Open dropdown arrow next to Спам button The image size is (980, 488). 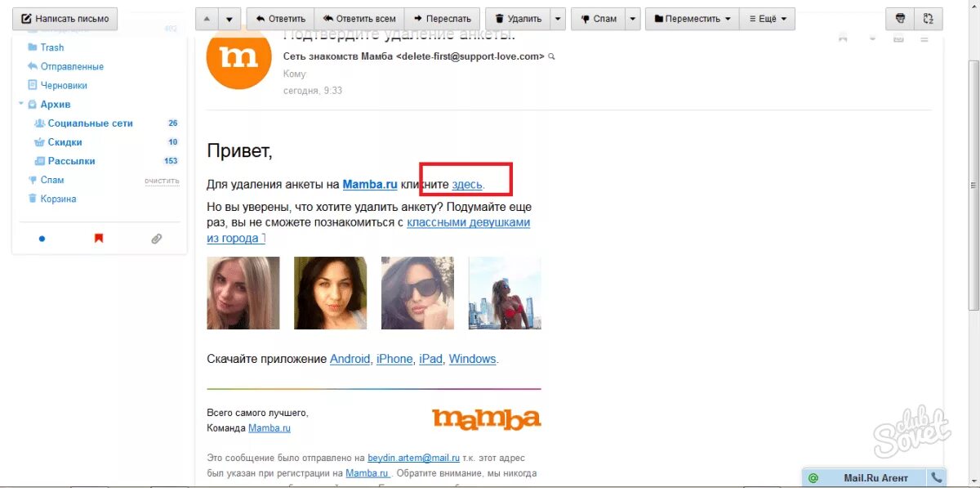pos(633,18)
